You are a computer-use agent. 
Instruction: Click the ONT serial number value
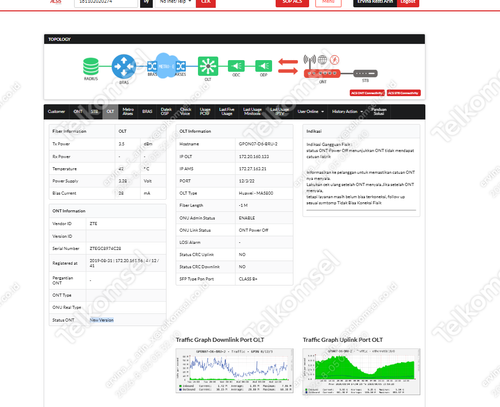pyautogui.click(x=105, y=249)
